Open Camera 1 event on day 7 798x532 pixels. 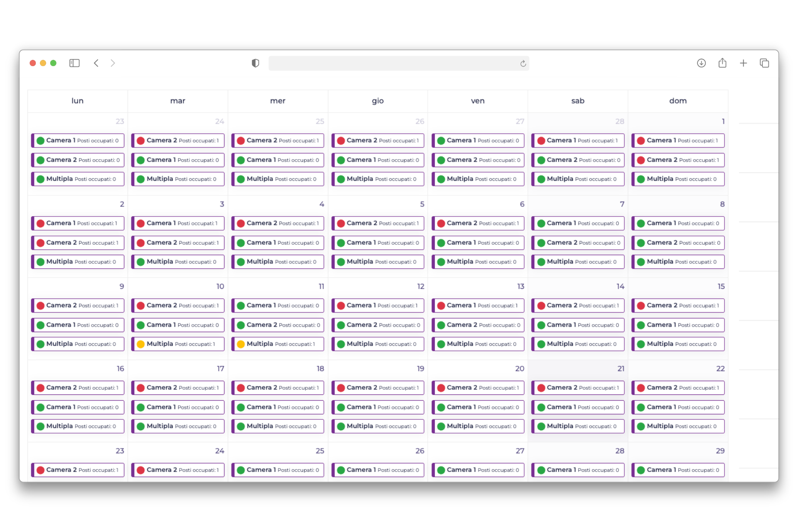(578, 223)
